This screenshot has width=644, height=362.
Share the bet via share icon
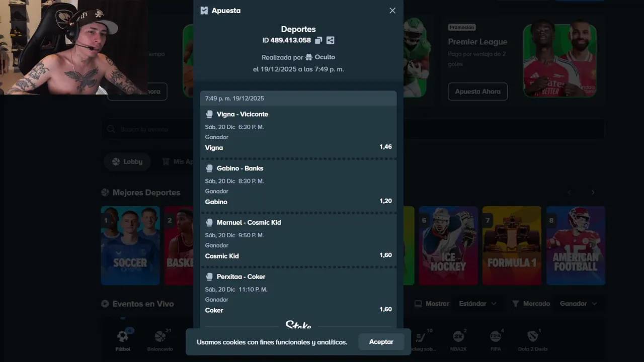coord(330,40)
